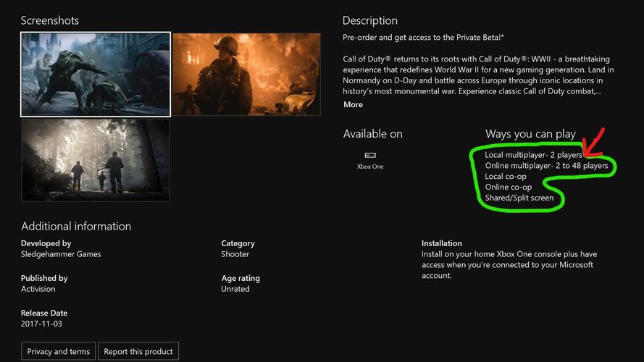Click the 'Activision' publisher name
The height and width of the screenshot is (362, 644).
38,289
